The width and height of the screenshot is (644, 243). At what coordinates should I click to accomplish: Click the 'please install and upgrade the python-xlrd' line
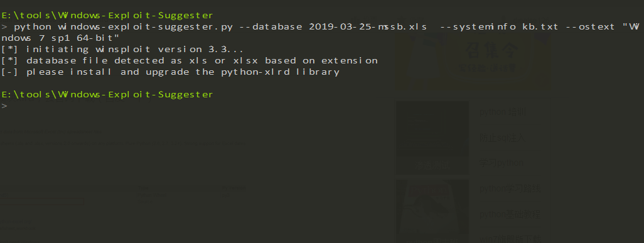click(x=171, y=72)
